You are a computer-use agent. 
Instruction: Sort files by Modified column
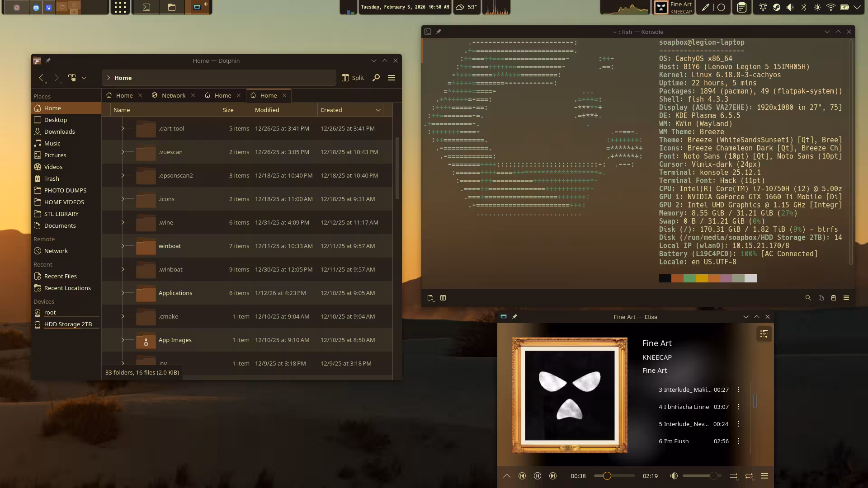click(x=267, y=110)
